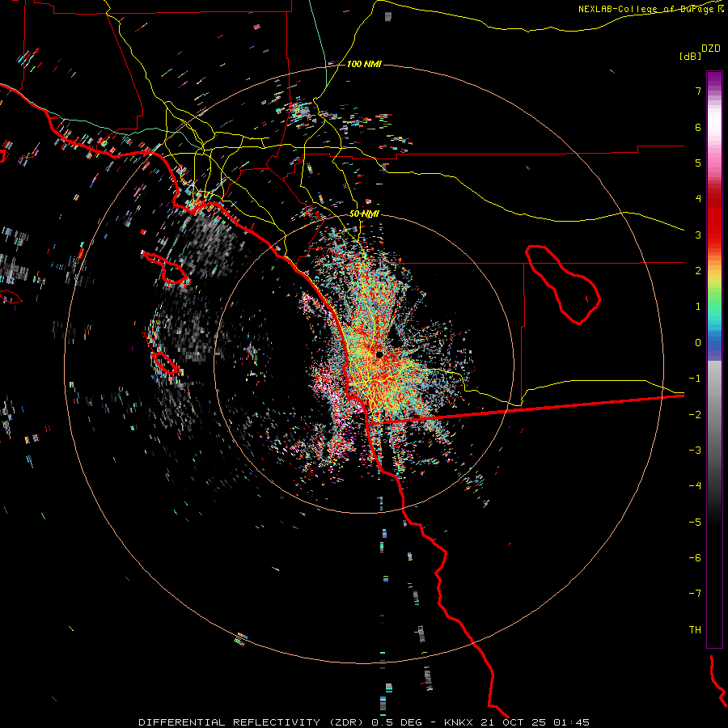728x728 pixels.
Task: Click the "0.5 DEG" elevation text
Action: point(397,722)
